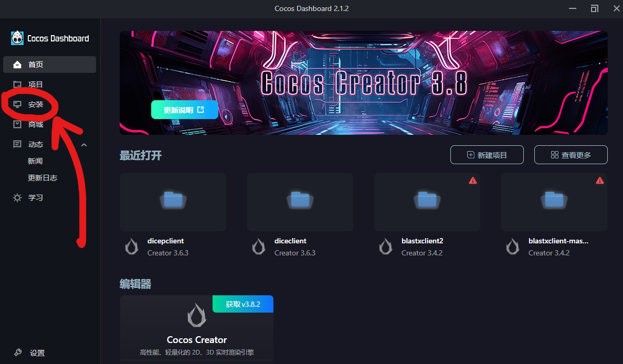
Task: Open the 学习 learn section
Action: pyautogui.click(x=35, y=198)
